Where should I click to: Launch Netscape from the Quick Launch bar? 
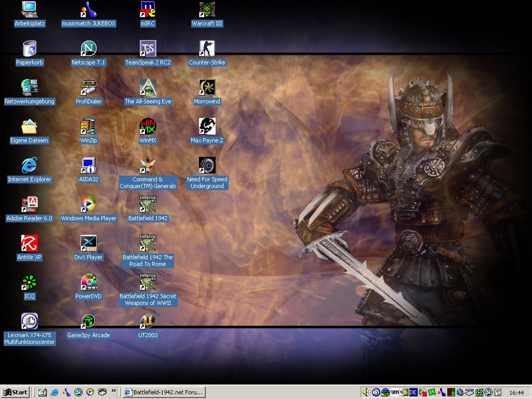[x=78, y=392]
